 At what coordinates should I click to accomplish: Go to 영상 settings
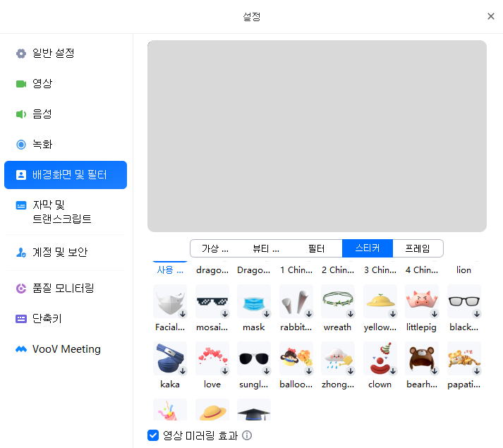coord(42,84)
